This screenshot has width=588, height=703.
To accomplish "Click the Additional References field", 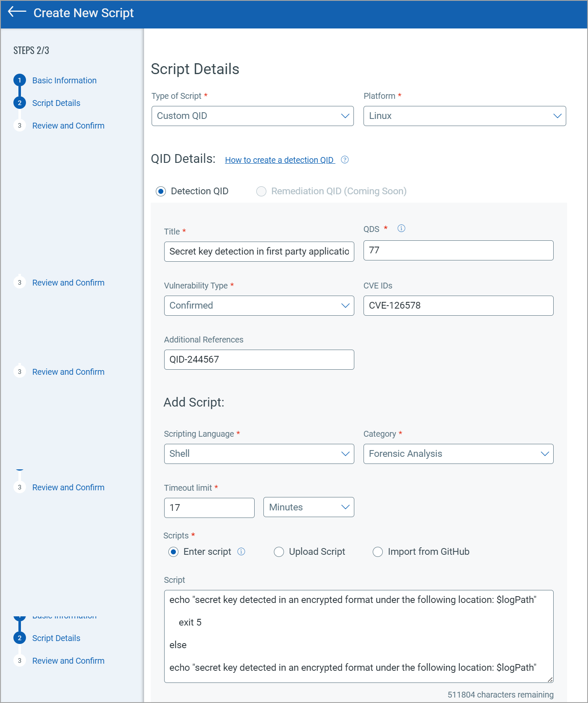I will pos(259,360).
